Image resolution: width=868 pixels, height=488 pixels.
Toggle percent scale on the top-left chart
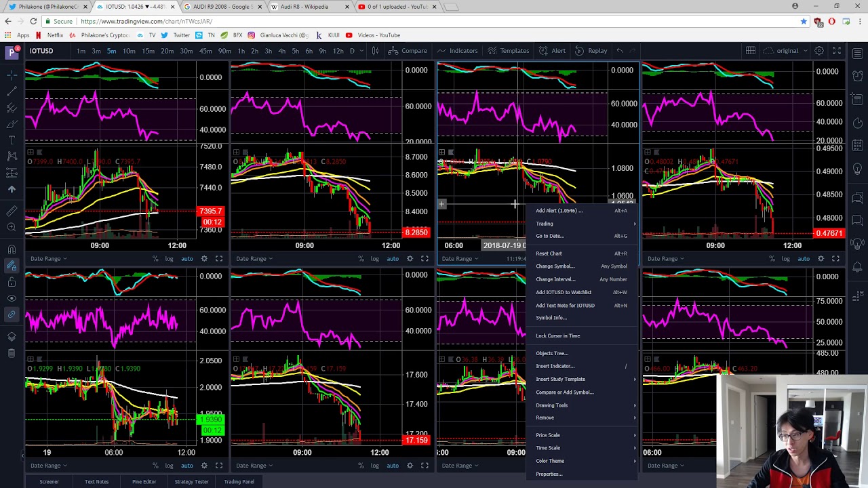(x=155, y=258)
